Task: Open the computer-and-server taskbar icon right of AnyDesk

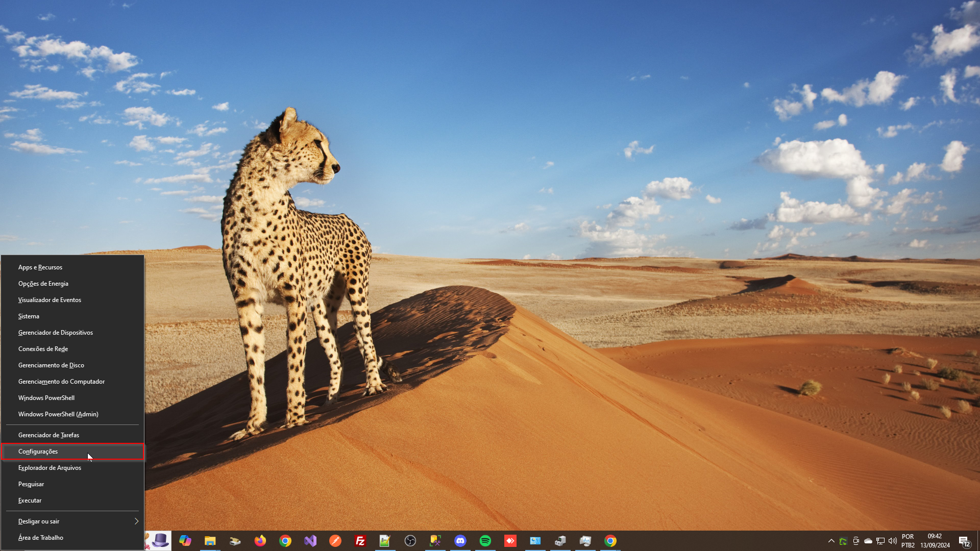Action: point(560,541)
